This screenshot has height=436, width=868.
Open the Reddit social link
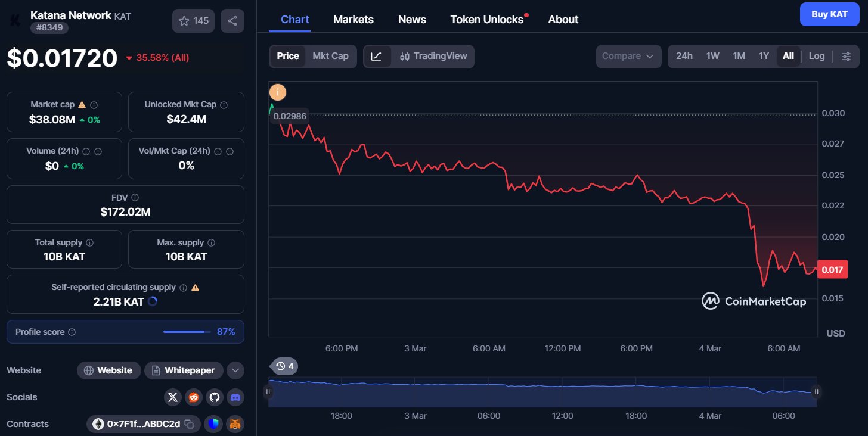pos(194,397)
